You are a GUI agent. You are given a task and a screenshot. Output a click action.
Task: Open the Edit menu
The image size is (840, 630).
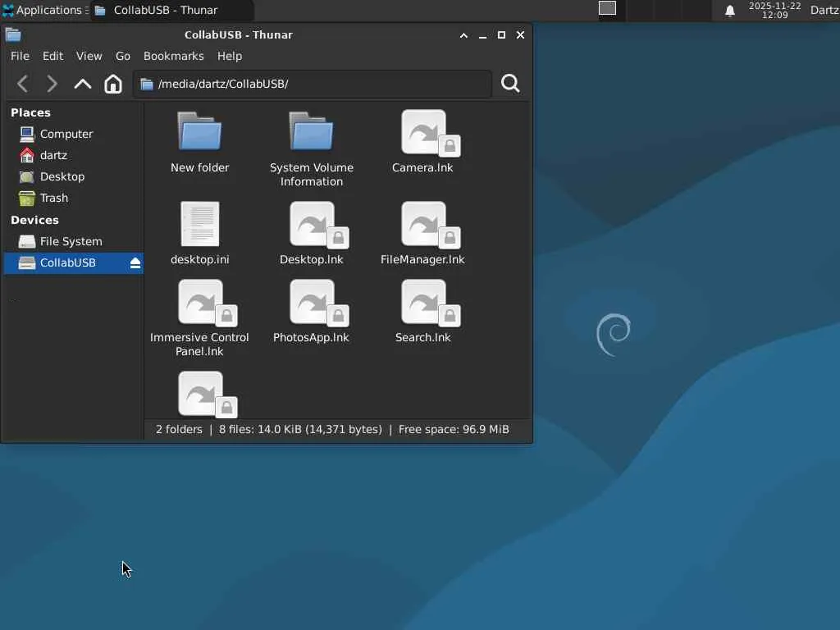pyautogui.click(x=52, y=57)
